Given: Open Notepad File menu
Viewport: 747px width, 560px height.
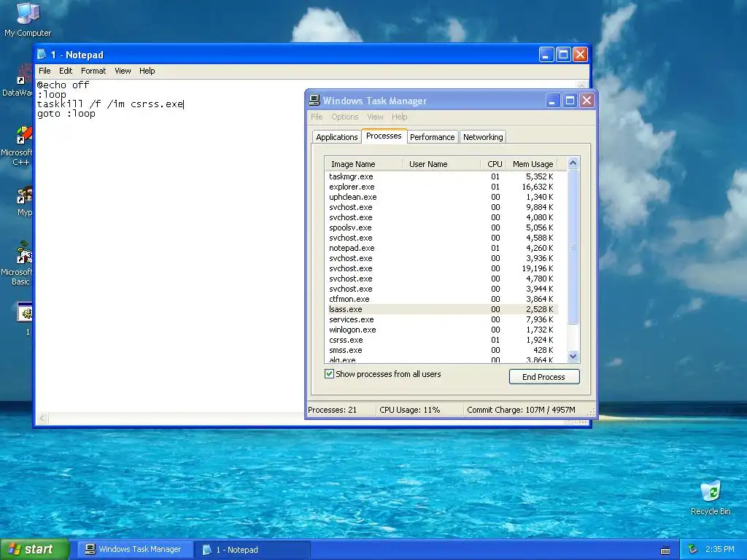Looking at the screenshot, I should tap(44, 71).
